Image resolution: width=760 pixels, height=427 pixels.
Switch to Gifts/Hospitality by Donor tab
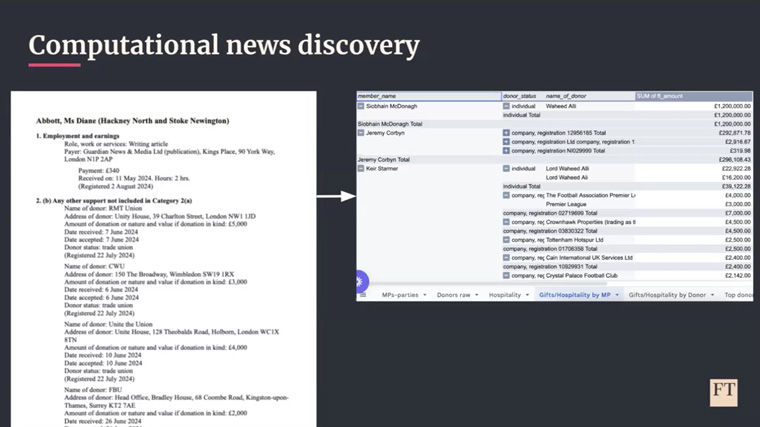[x=667, y=295]
